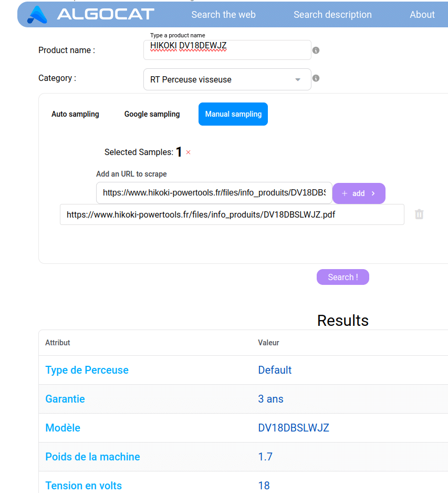Open the About page

(x=422, y=15)
